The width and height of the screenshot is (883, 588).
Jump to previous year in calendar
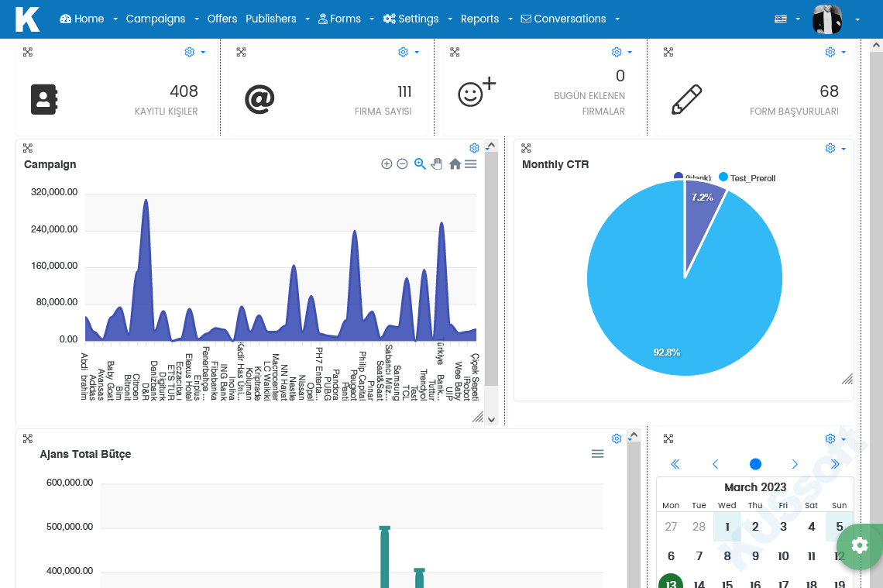pos(675,464)
